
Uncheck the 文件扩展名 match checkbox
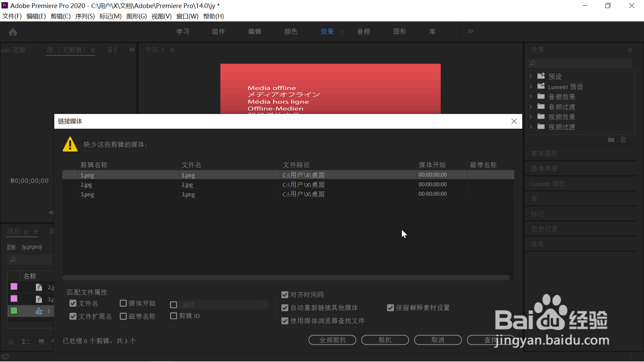pyautogui.click(x=73, y=316)
